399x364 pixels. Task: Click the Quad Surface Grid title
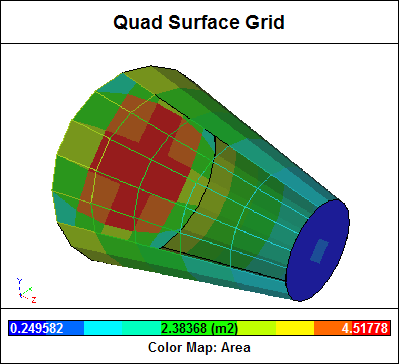click(199, 22)
